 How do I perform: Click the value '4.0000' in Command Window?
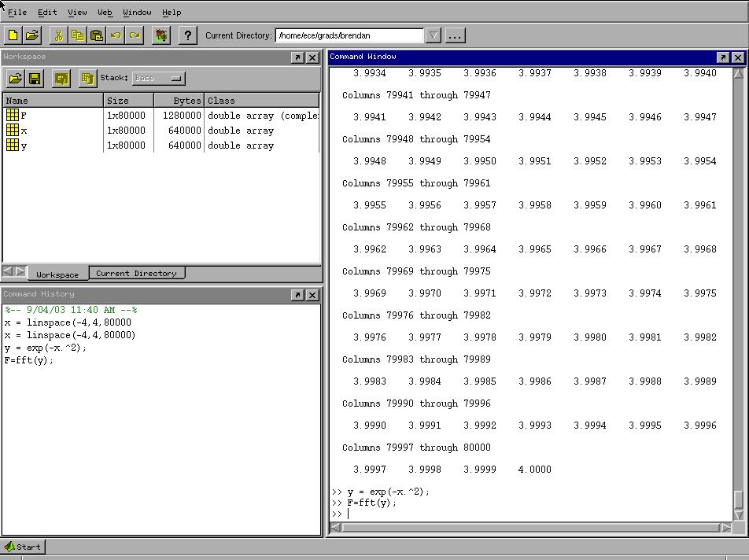point(534,470)
